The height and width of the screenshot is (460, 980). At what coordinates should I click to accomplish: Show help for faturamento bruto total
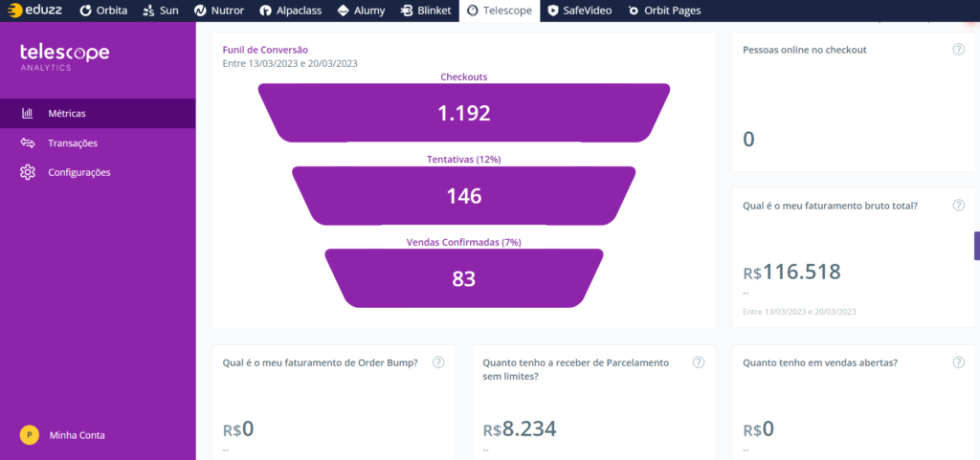[x=958, y=206]
